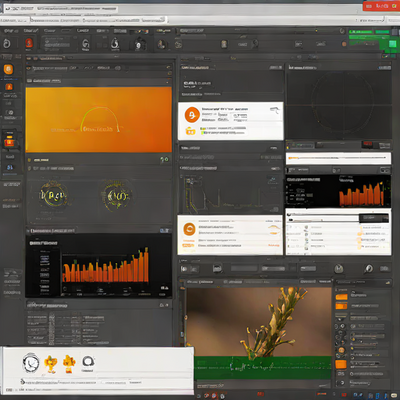Click the circular scope display in the right panel
This screenshot has width=400, height=400.
[x=342, y=102]
